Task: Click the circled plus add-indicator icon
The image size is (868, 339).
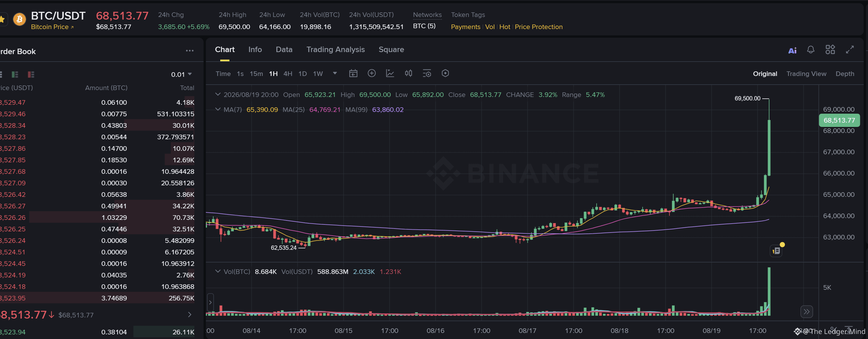Action: (372, 73)
